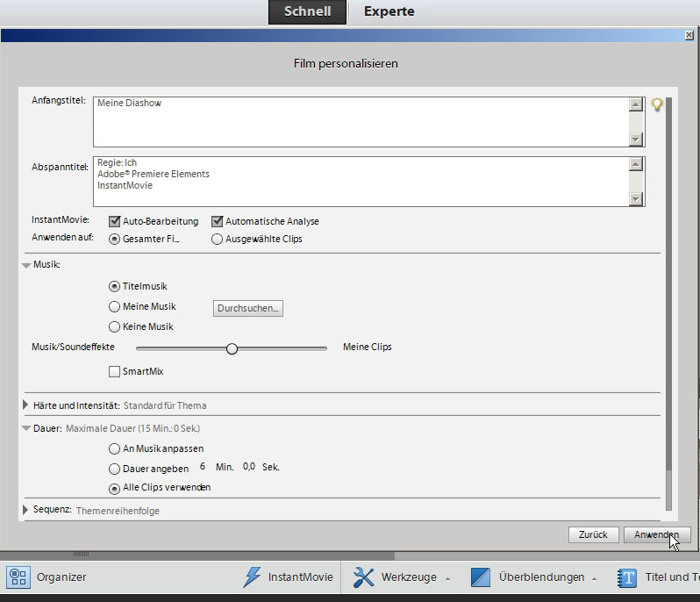The width and height of the screenshot is (700, 602).
Task: Click the Themenreihenfolge text
Action: pos(118,511)
